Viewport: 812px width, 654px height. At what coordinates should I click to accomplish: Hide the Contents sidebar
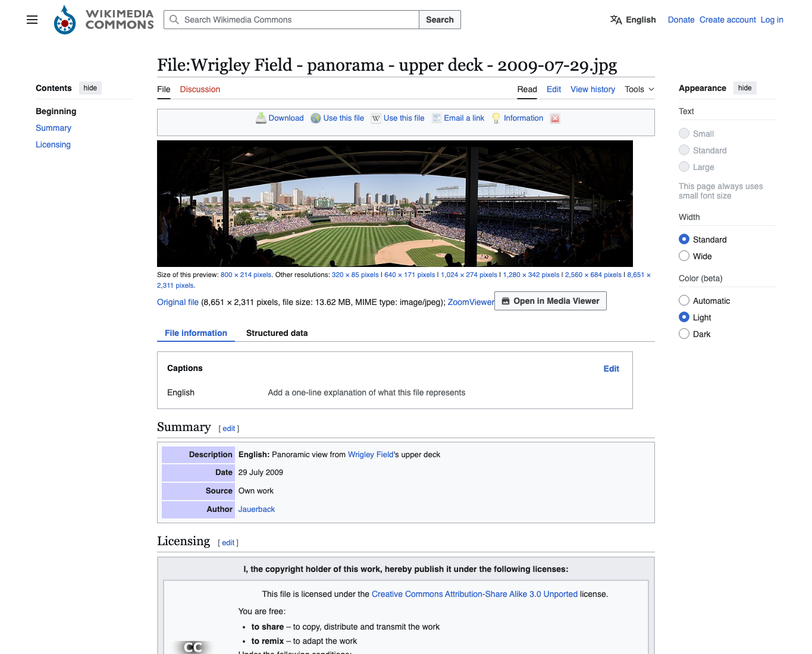90,88
